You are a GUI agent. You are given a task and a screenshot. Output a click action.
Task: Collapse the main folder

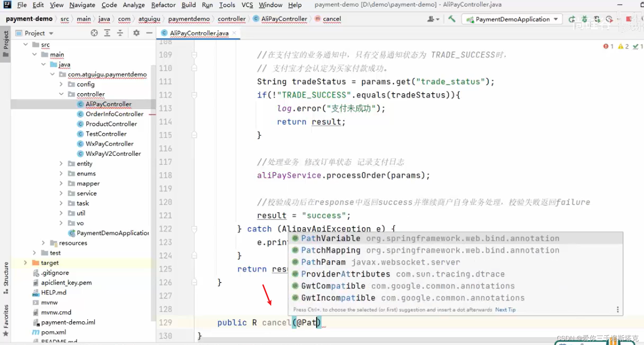pyautogui.click(x=35, y=54)
